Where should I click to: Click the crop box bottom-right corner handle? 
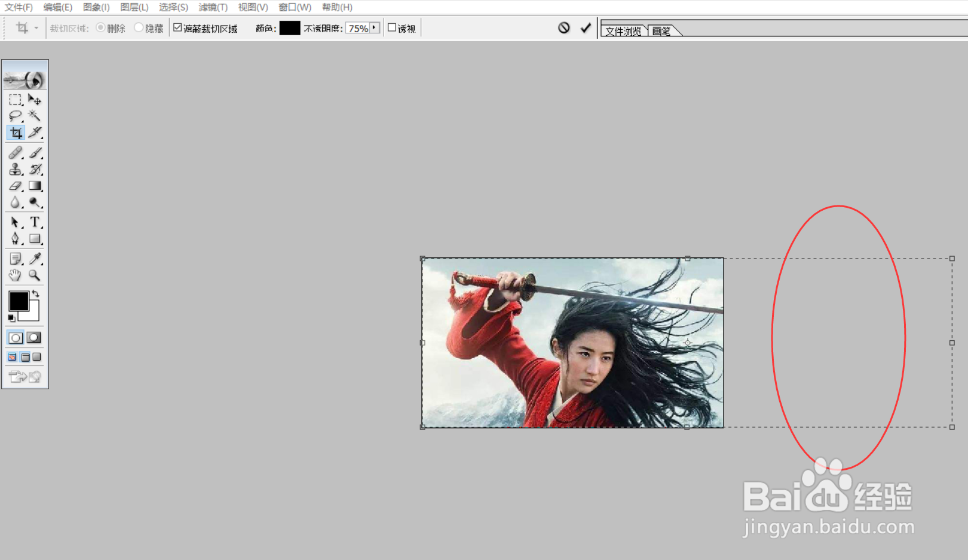(x=952, y=427)
